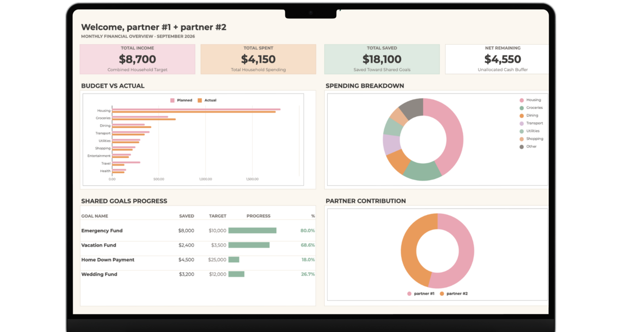Click the 80.0% progress percentage
The image size is (644, 332).
pos(308,231)
